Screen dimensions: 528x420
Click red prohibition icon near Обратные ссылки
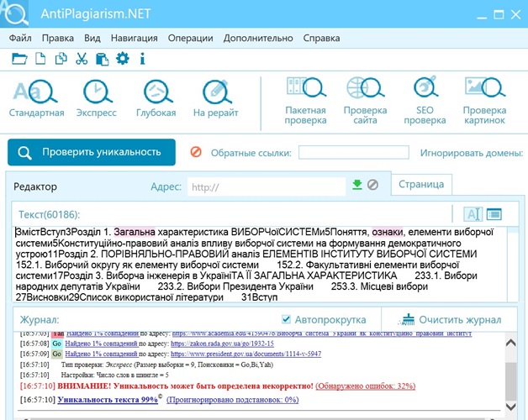coord(196,152)
